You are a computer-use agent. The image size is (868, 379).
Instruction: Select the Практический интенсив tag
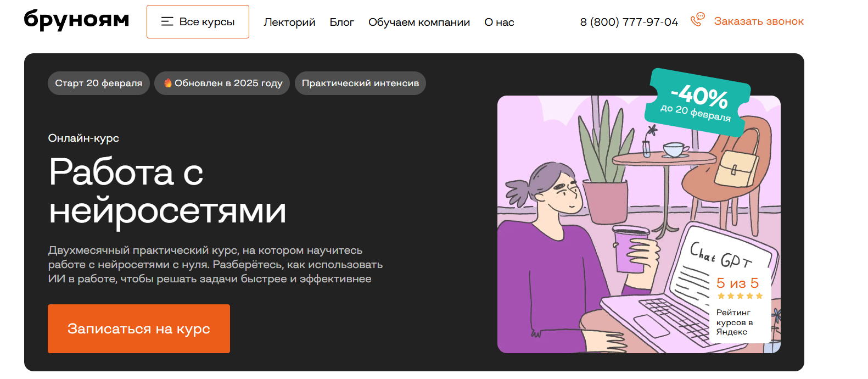point(360,83)
